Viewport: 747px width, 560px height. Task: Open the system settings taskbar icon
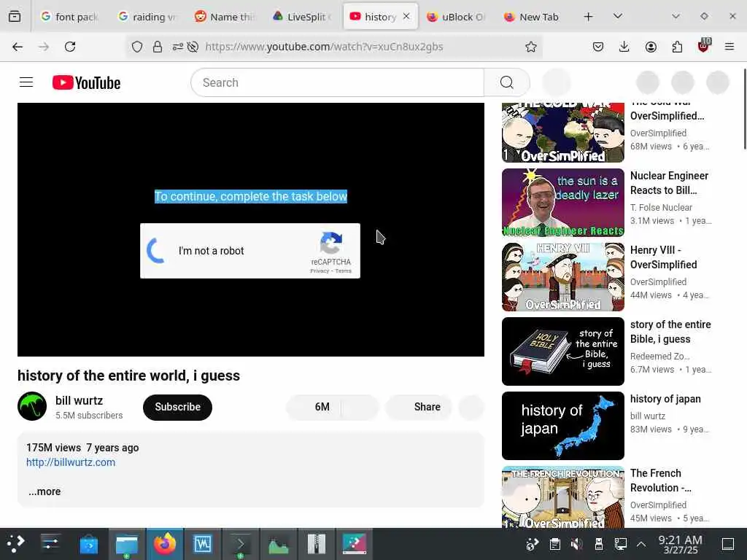pos(50,544)
